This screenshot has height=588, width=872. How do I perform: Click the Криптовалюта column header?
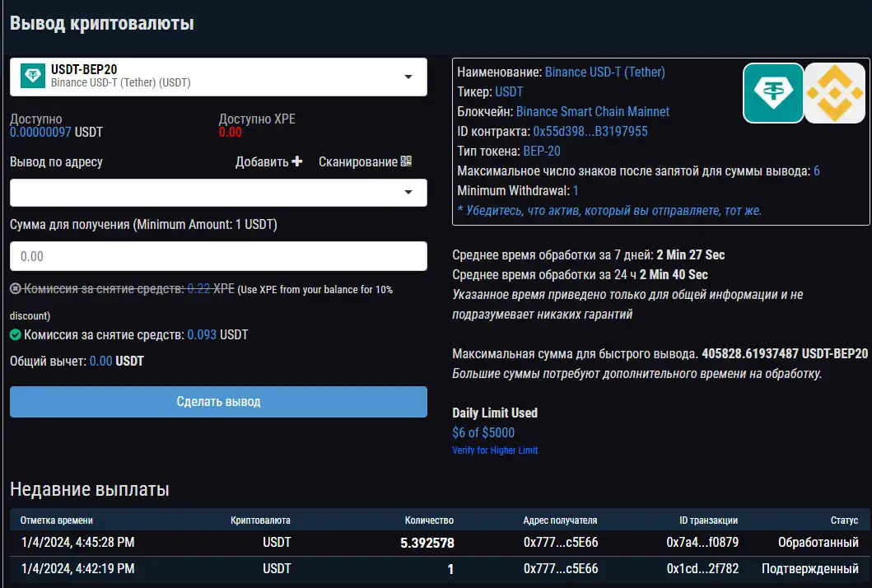(260, 520)
